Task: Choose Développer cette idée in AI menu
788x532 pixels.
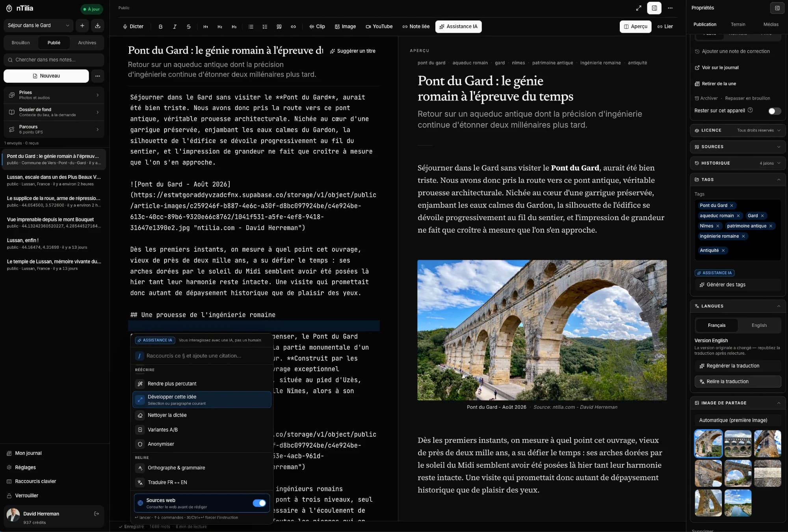Action: 202,400
